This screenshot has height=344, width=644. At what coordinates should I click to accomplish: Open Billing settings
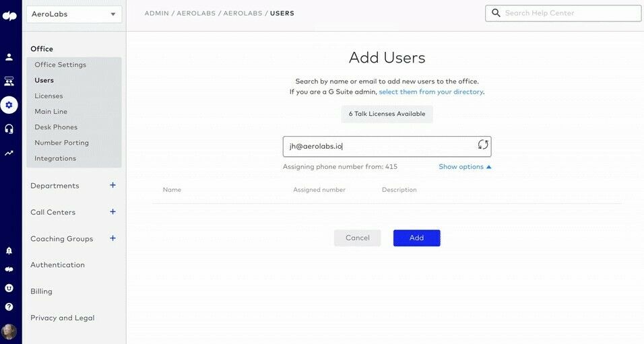click(41, 291)
